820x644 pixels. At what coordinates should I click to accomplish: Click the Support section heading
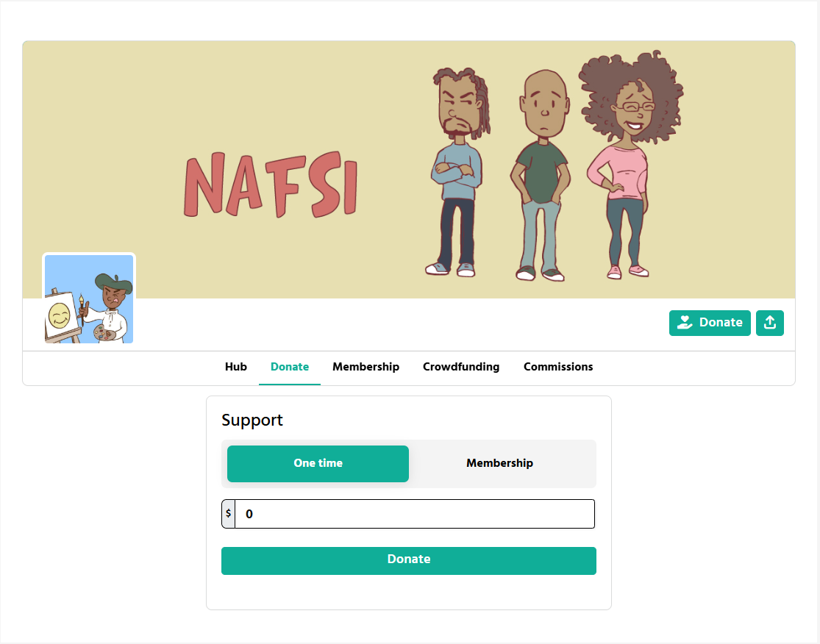(252, 421)
